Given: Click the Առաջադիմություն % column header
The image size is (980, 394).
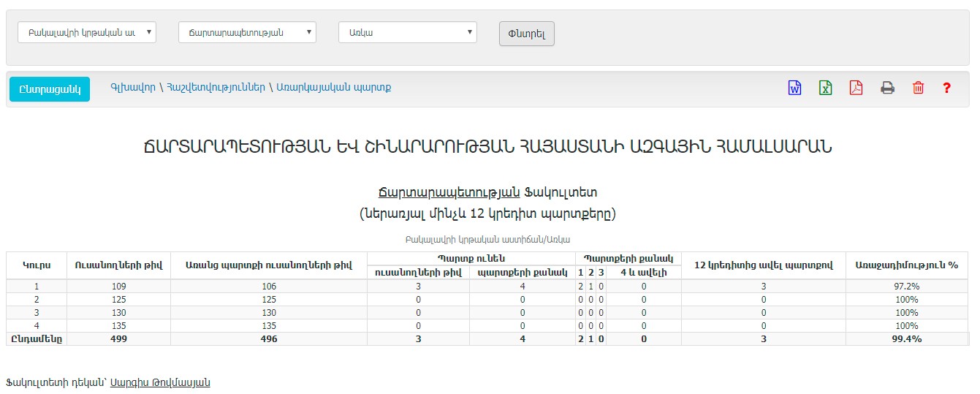Looking at the screenshot, I should [908, 265].
